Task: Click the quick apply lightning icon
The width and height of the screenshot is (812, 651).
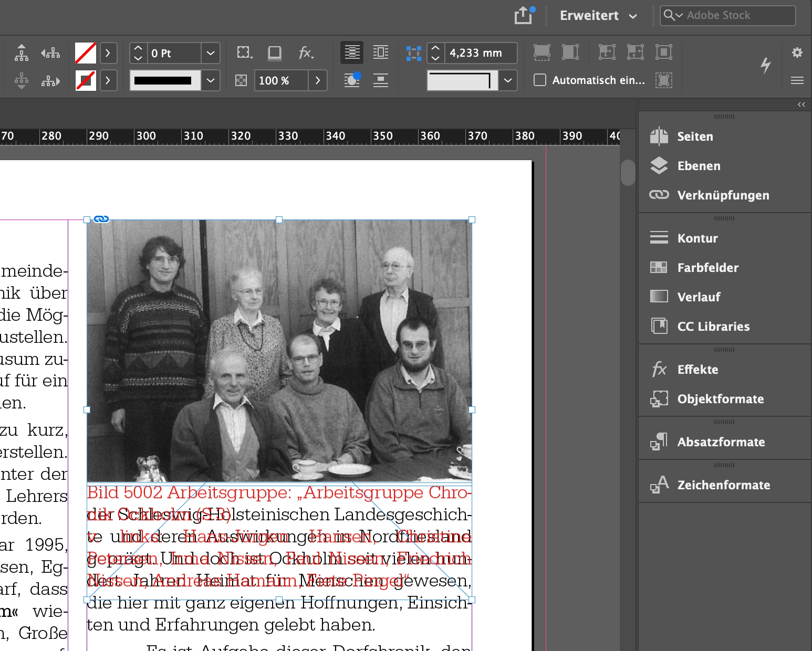Action: (766, 65)
